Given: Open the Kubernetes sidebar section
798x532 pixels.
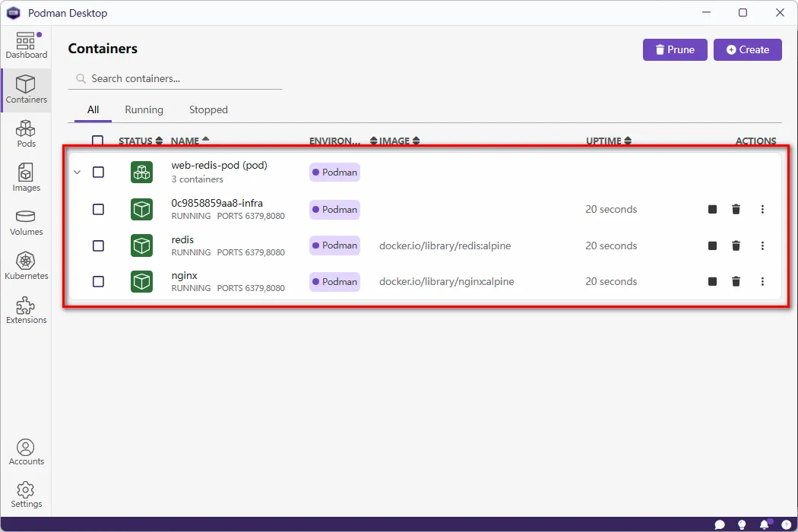Looking at the screenshot, I should (26, 265).
